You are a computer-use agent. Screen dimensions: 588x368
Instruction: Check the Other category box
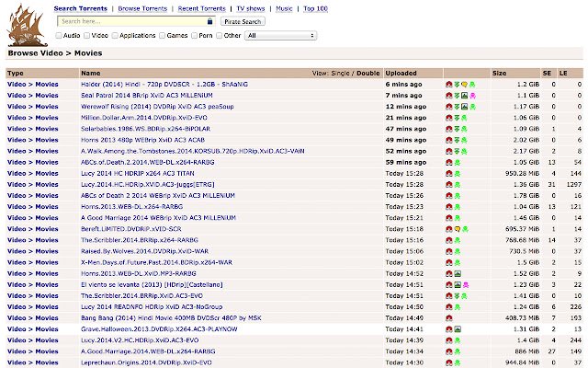[220, 35]
